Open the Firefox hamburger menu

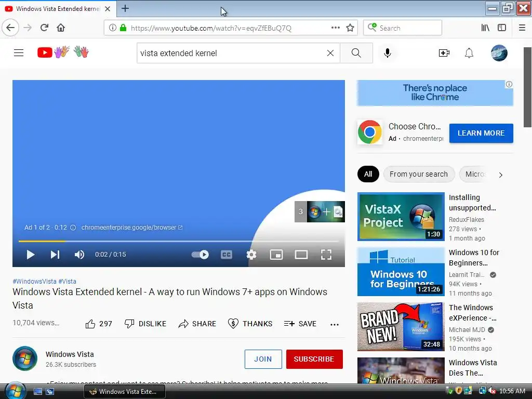tap(522, 28)
